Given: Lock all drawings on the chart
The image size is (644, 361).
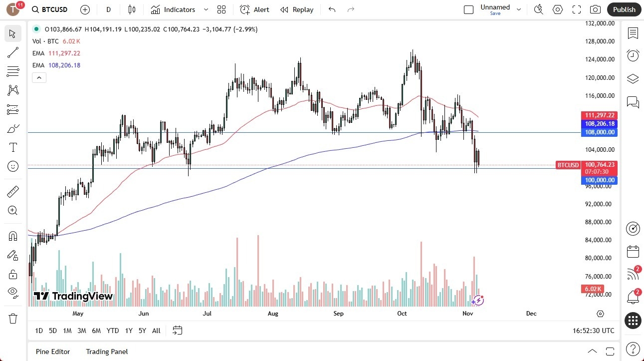Looking at the screenshot, I should coord(13,274).
